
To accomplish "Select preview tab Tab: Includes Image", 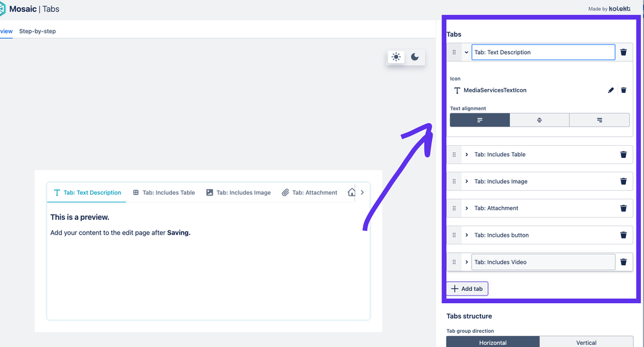I will (x=239, y=192).
